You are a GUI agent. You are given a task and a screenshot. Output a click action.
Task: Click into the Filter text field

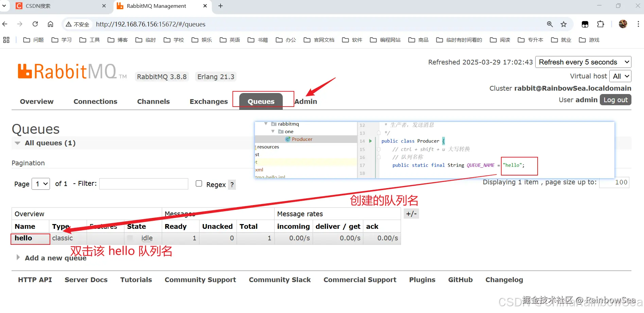tap(144, 184)
